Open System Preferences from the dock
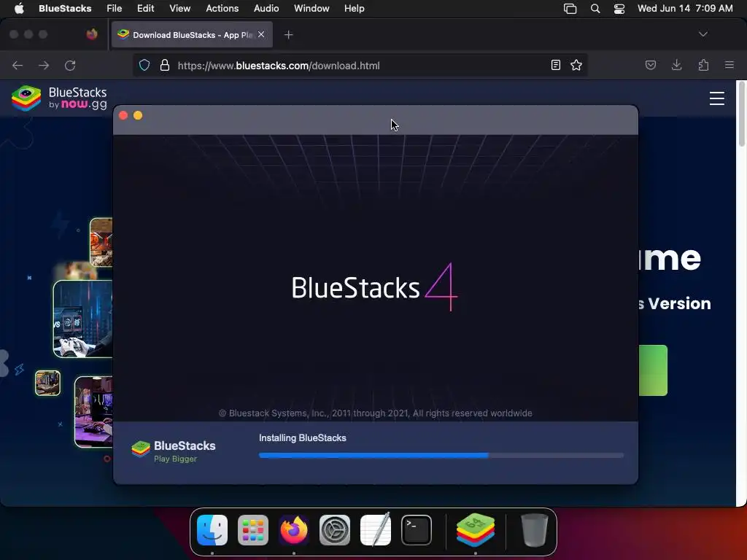Viewport: 747px width, 560px height. pyautogui.click(x=334, y=530)
